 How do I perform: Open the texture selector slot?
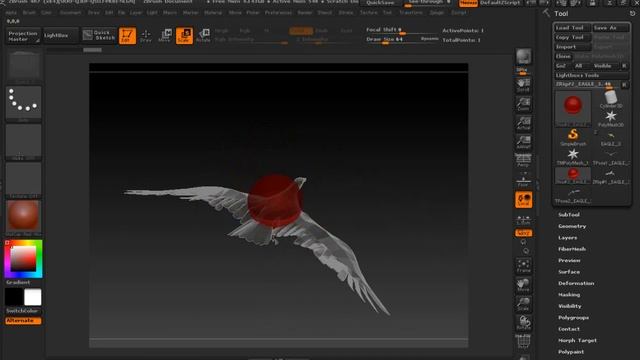pyautogui.click(x=24, y=180)
